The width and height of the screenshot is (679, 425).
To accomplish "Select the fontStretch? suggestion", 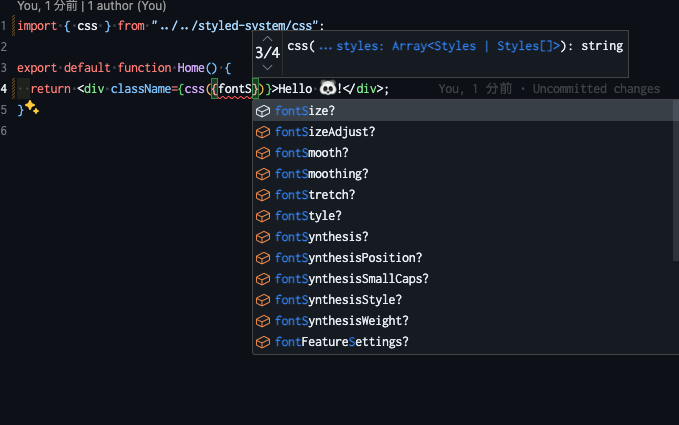I will click(463, 195).
